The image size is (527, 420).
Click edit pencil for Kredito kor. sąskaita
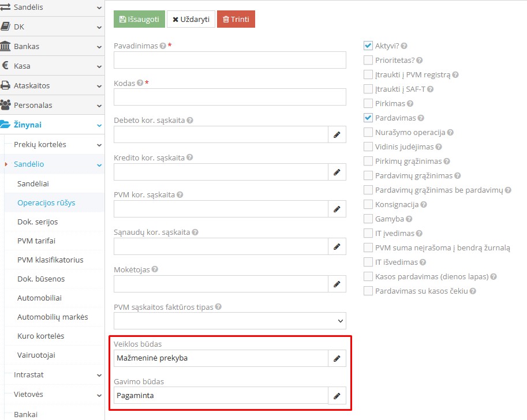[x=337, y=172]
